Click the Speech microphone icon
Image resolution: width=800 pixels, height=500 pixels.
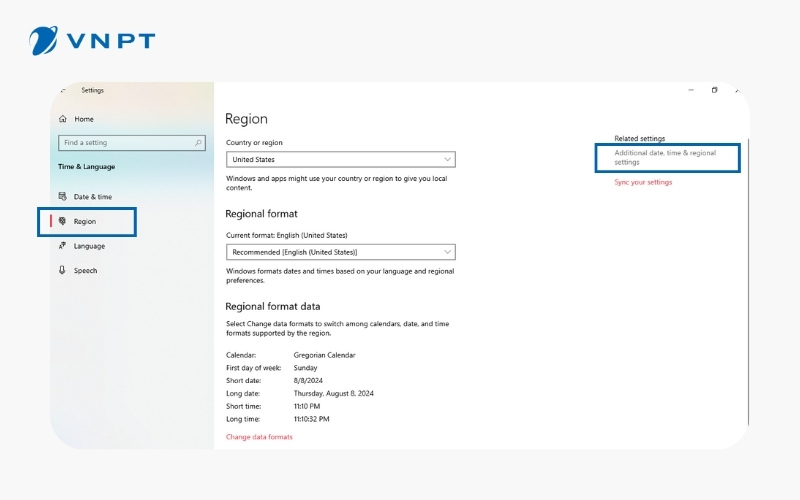[63, 270]
